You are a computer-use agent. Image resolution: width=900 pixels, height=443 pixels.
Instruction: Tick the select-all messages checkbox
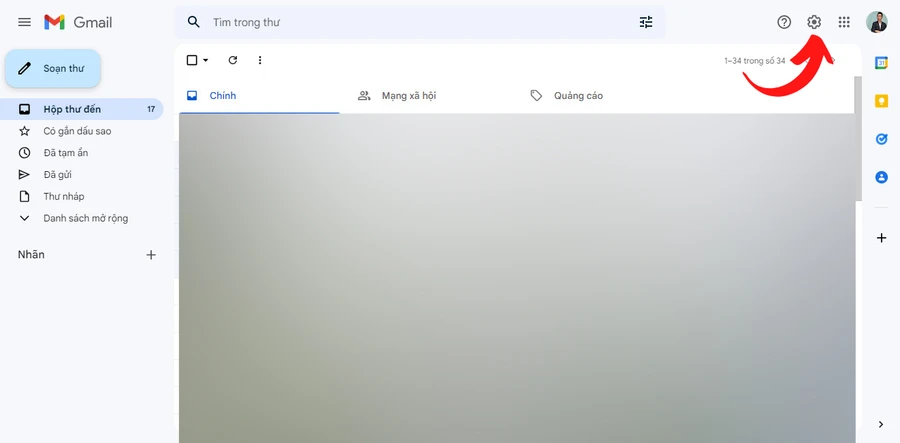[192, 60]
